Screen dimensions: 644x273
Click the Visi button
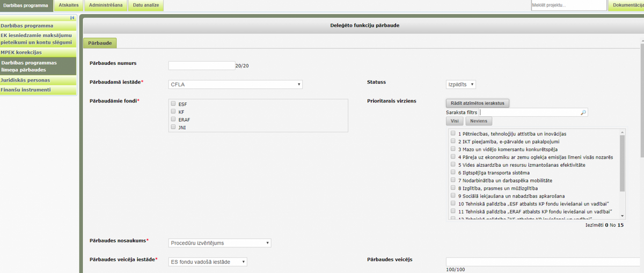454,122
